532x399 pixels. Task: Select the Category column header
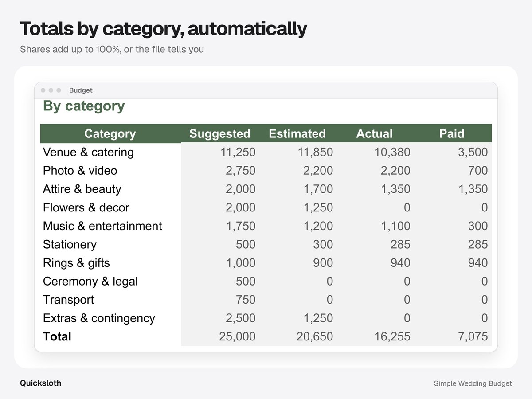point(110,133)
